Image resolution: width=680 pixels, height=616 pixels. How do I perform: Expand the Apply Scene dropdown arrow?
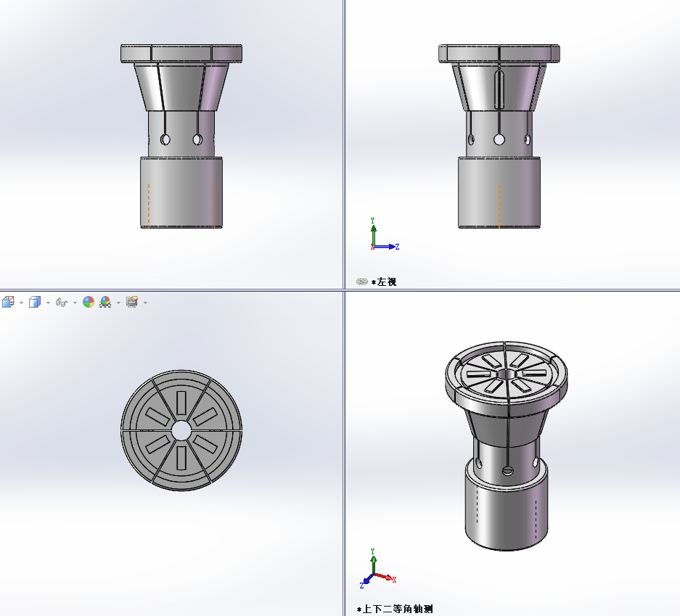(118, 303)
